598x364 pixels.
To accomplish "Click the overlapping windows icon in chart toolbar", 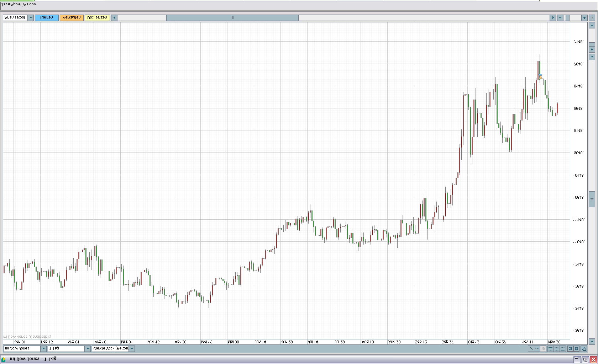I will click(583, 349).
